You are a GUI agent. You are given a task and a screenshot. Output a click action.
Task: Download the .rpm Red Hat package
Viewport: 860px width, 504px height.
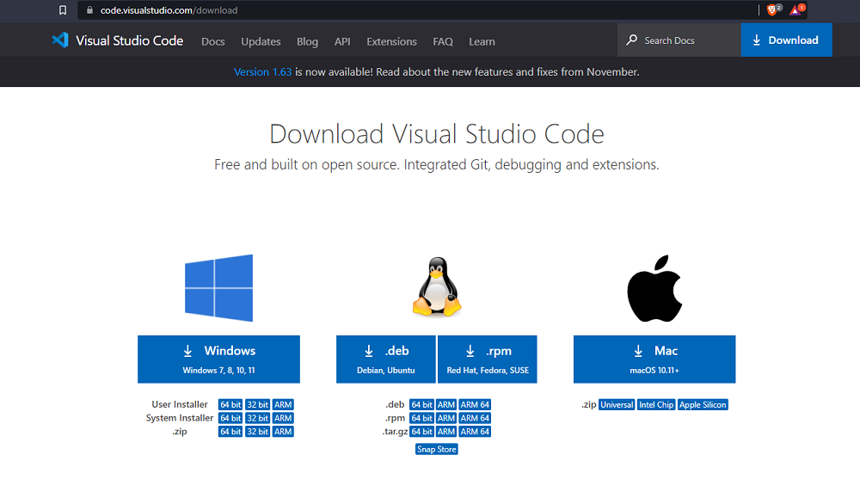pos(488,359)
